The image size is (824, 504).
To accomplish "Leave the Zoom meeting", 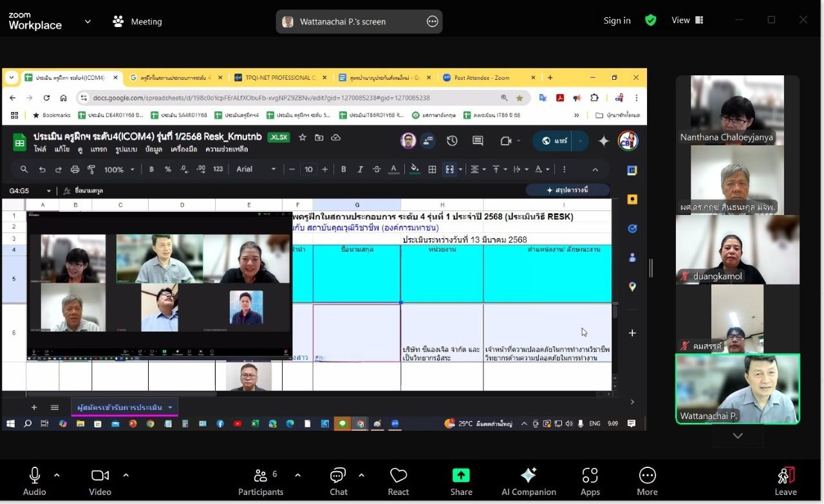I will click(785, 481).
